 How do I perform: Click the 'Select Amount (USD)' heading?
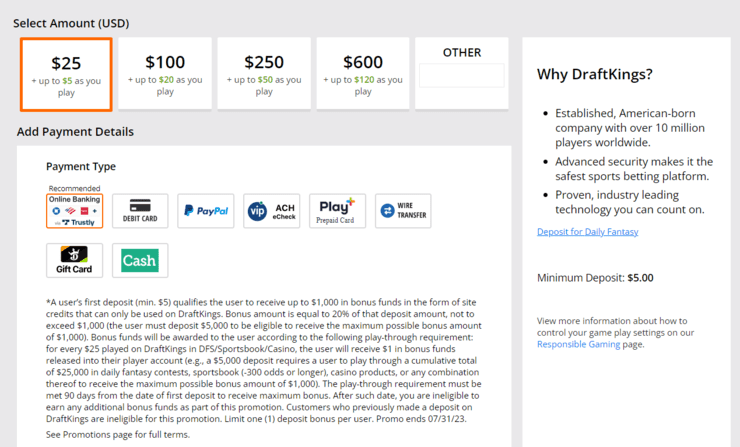point(71,23)
